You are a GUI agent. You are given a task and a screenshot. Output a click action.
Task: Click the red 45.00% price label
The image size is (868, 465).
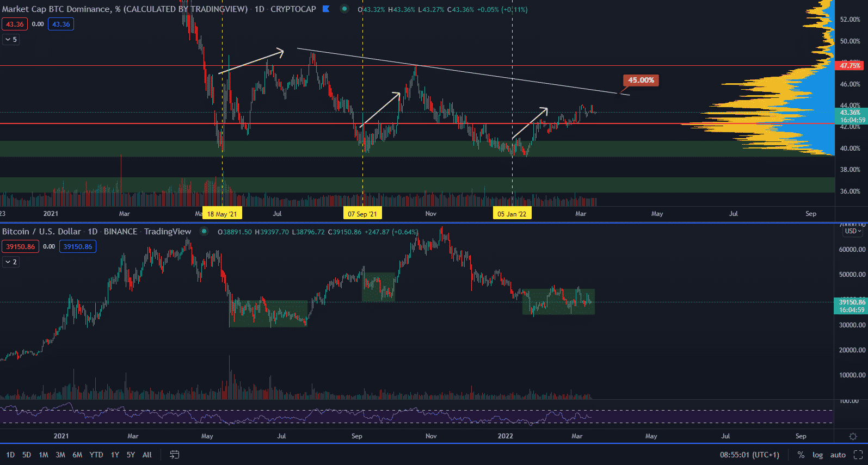pos(641,80)
